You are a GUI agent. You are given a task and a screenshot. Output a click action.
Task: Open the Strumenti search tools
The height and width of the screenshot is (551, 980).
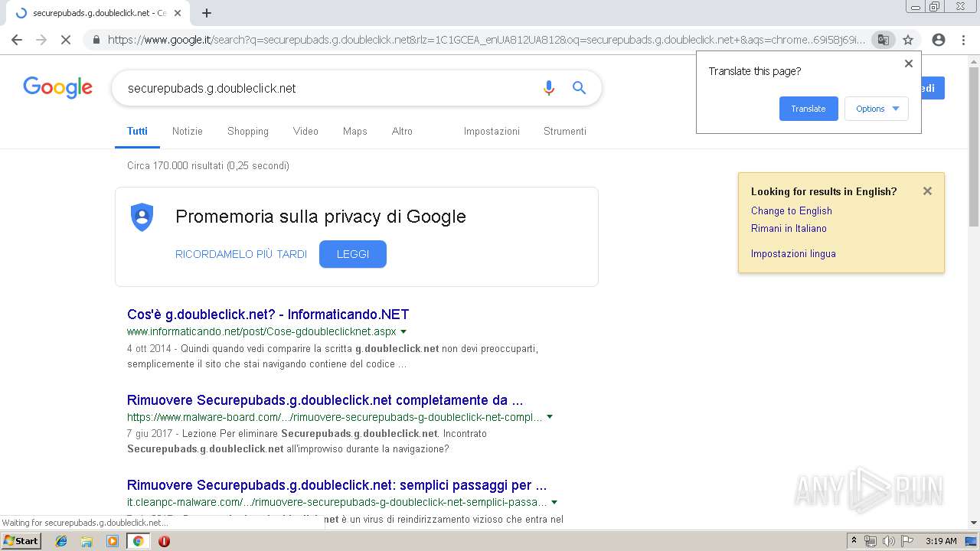click(x=565, y=132)
